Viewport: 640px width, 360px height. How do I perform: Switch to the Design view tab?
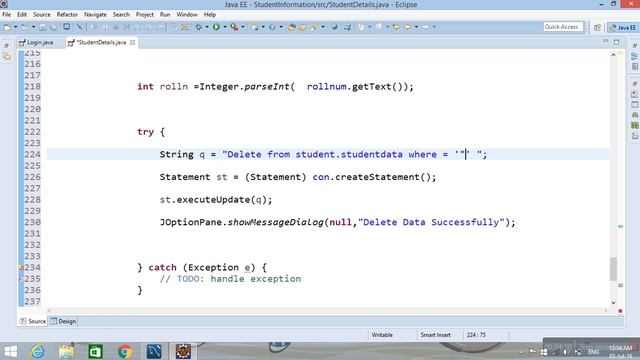[x=63, y=321]
